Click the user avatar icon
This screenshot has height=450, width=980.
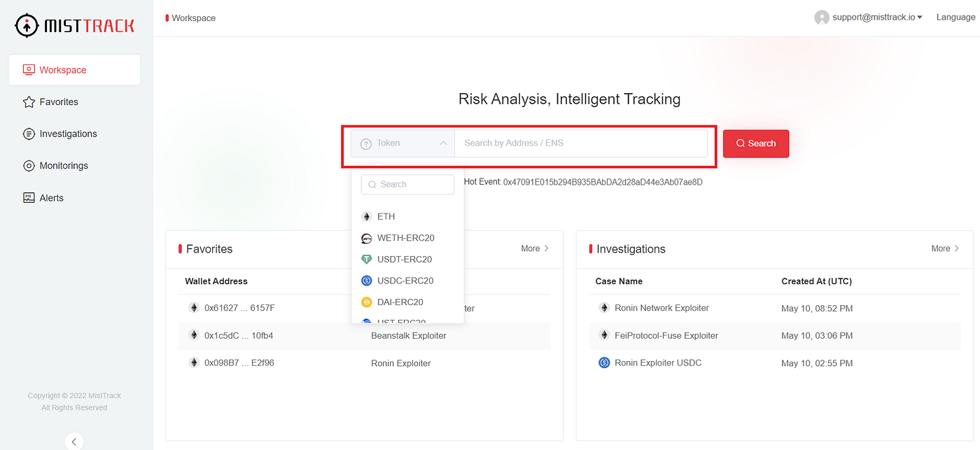822,17
